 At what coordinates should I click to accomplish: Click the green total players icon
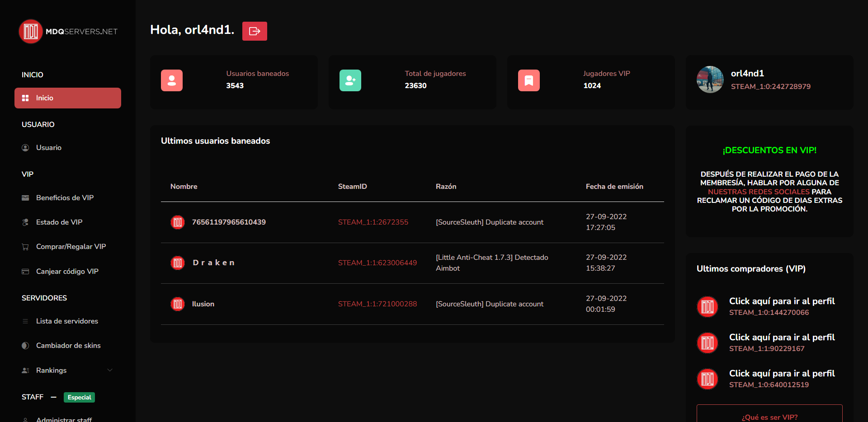pos(350,80)
